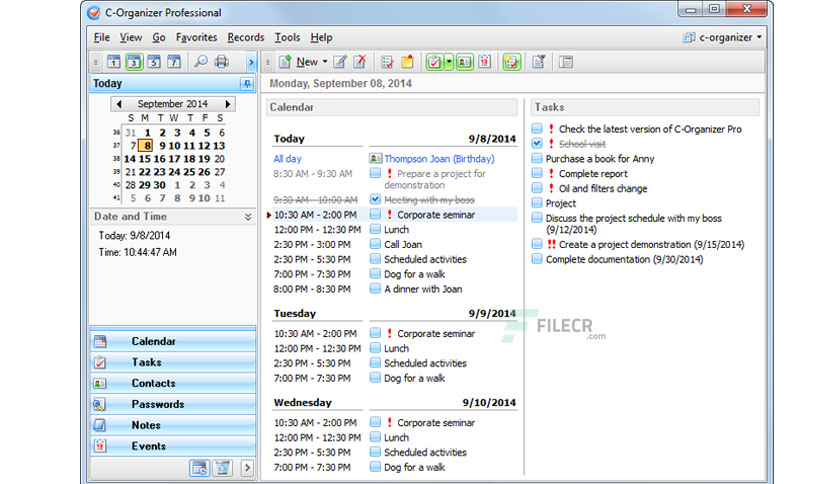The height and width of the screenshot is (484, 836).
Task: Open the c-organizer database dropdown
Action: (x=723, y=37)
